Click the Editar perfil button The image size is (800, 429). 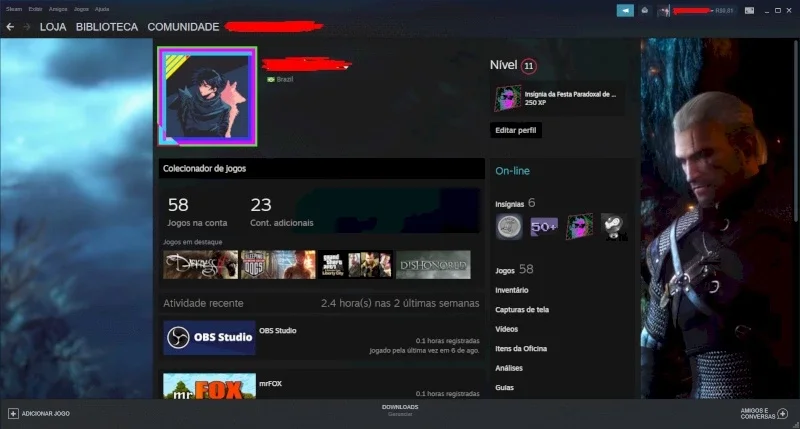(x=516, y=130)
